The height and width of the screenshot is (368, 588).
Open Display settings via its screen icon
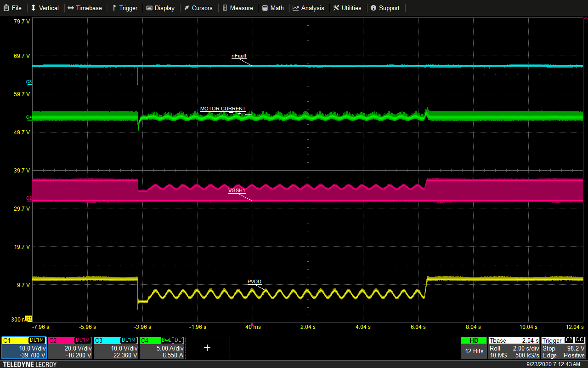pyautogui.click(x=150, y=8)
